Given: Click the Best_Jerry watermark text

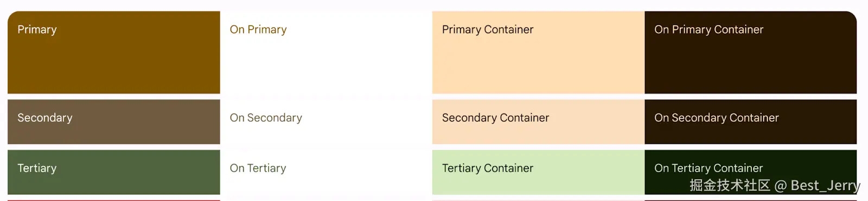Looking at the screenshot, I should coord(825,186).
